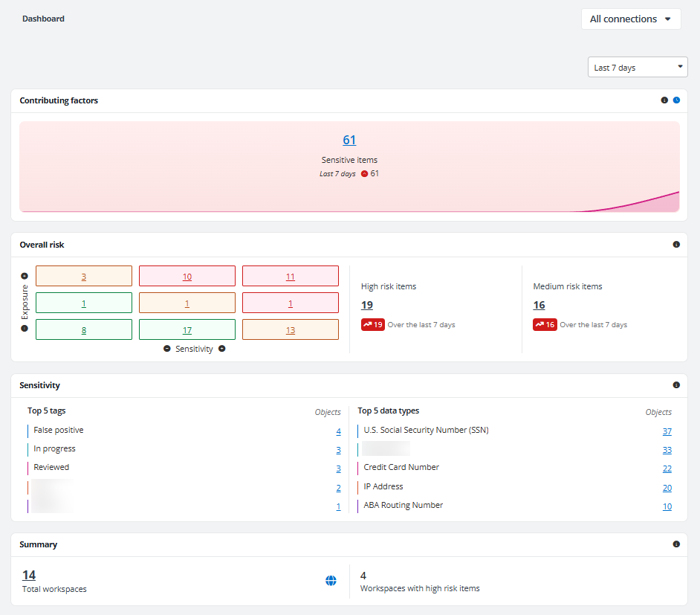Click the Reviewed tag label

51,467
